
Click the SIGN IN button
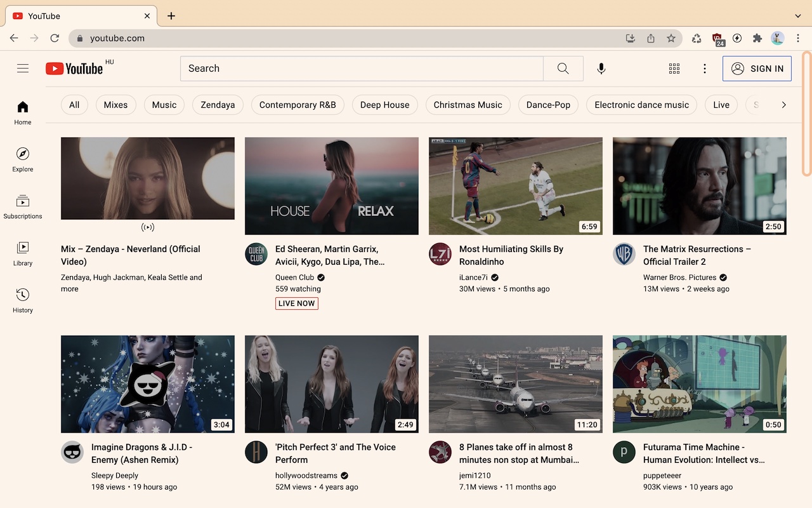[757, 69]
